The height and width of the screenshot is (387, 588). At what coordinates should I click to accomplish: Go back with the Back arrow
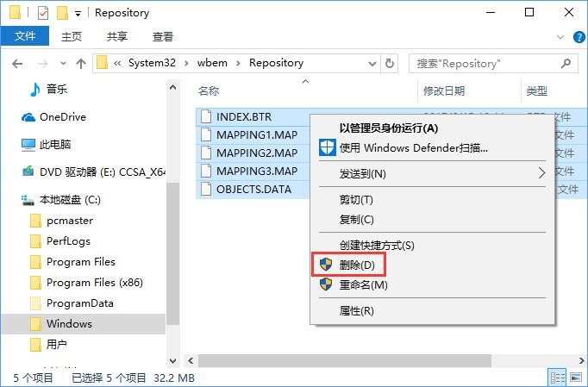(17, 63)
